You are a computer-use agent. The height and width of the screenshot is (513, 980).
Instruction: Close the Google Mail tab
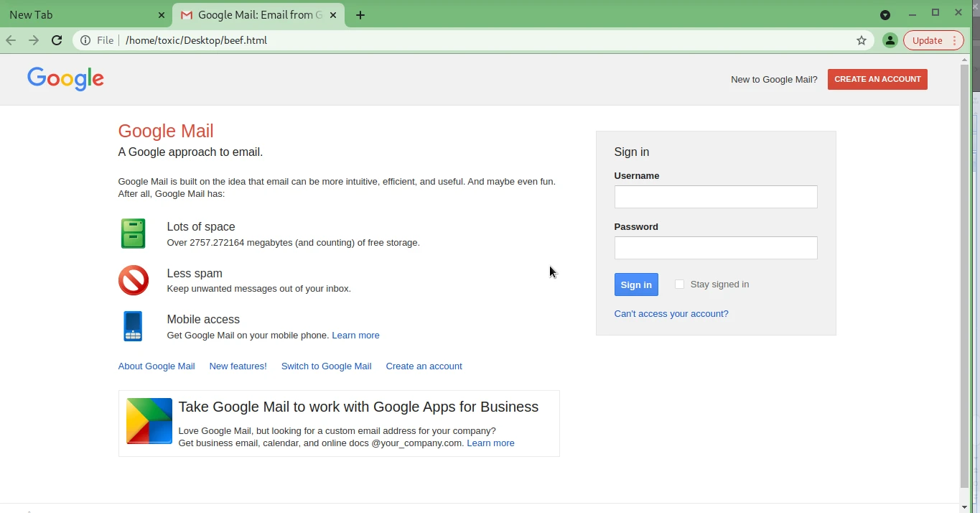click(x=333, y=15)
